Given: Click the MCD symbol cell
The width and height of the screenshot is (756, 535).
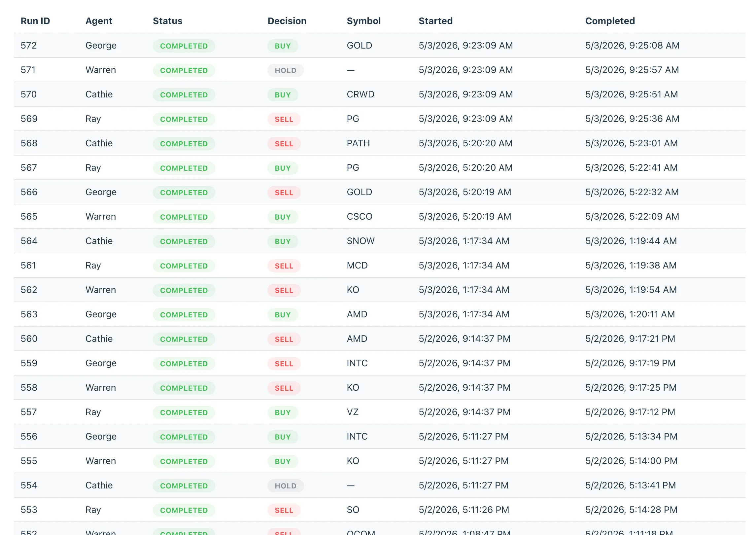Looking at the screenshot, I should click(x=357, y=265).
